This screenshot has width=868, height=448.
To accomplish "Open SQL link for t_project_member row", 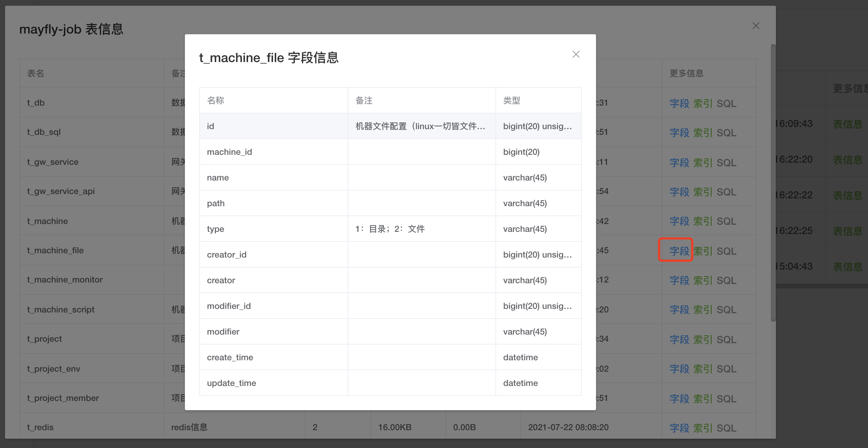I will tap(726, 399).
